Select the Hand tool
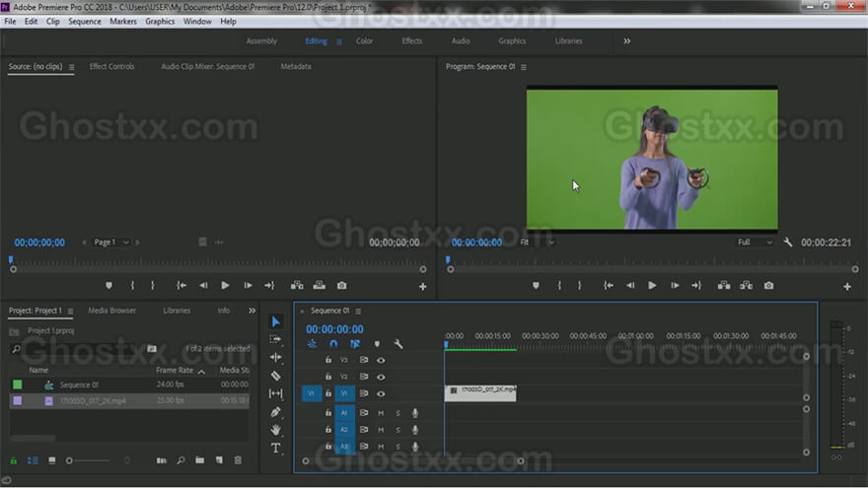The width and height of the screenshot is (868, 488). pos(275,430)
